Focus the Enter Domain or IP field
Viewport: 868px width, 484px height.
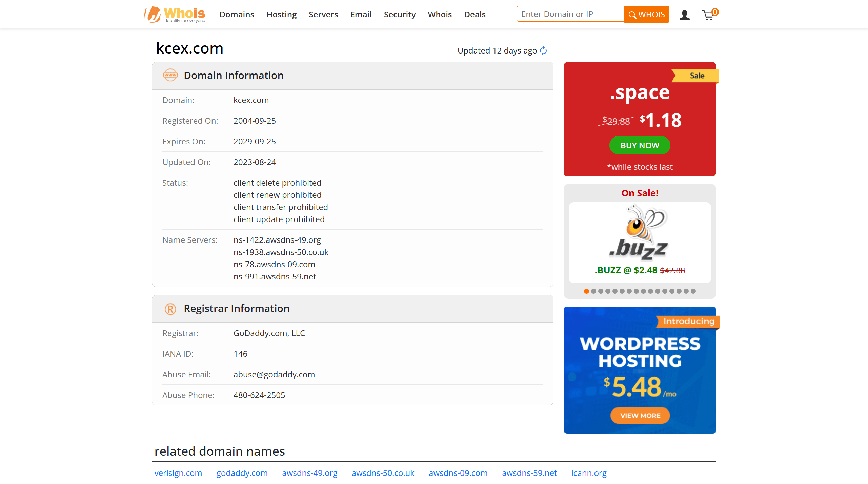tap(570, 14)
